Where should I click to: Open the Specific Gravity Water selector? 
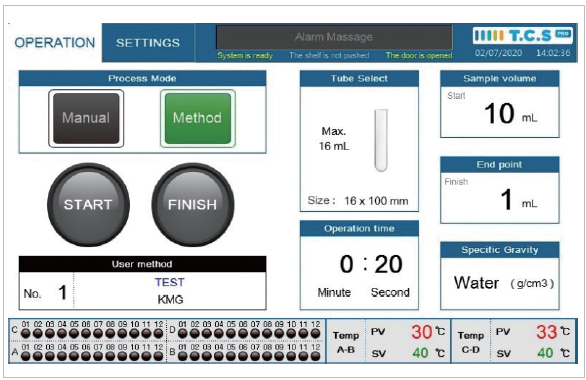(500, 283)
